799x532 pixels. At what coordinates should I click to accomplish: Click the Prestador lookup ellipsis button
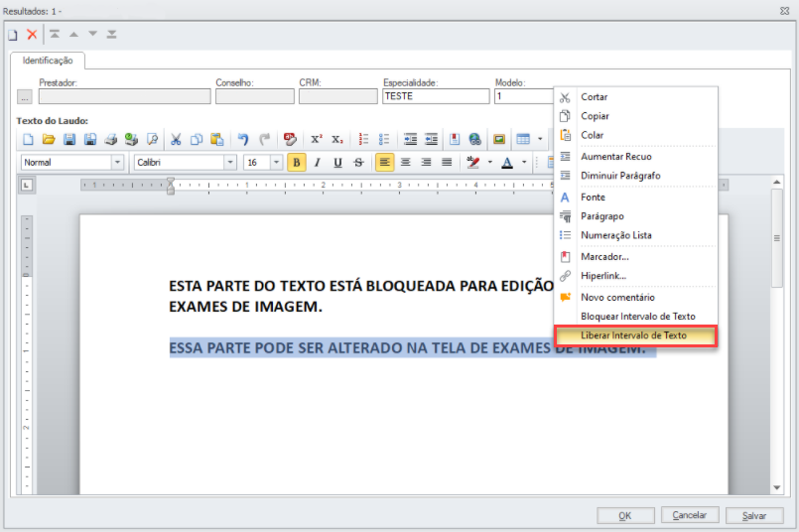coord(25,97)
